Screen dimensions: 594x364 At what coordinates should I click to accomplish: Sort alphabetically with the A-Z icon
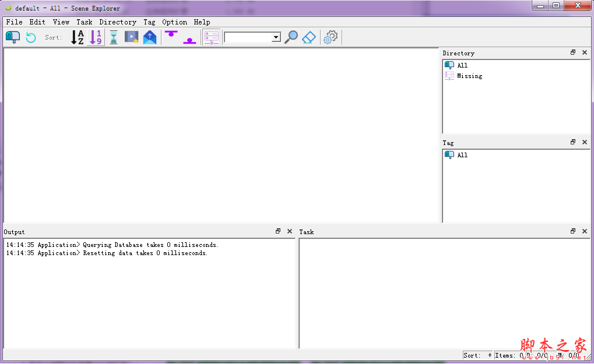(78, 37)
